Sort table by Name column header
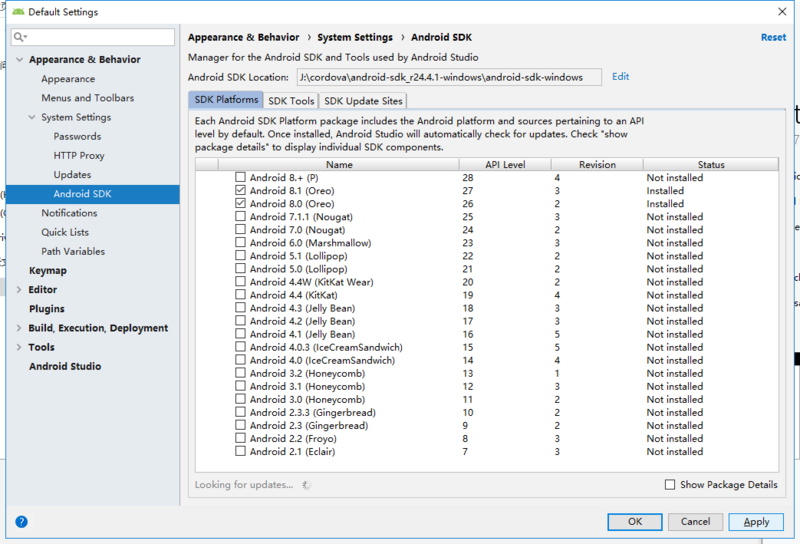 click(x=339, y=164)
